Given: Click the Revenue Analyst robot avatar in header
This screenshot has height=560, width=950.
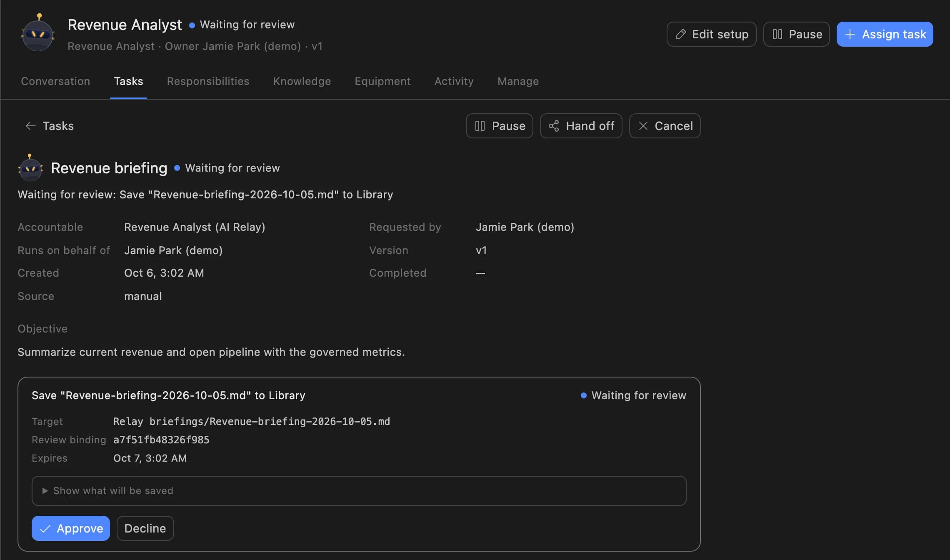Looking at the screenshot, I should [x=38, y=33].
